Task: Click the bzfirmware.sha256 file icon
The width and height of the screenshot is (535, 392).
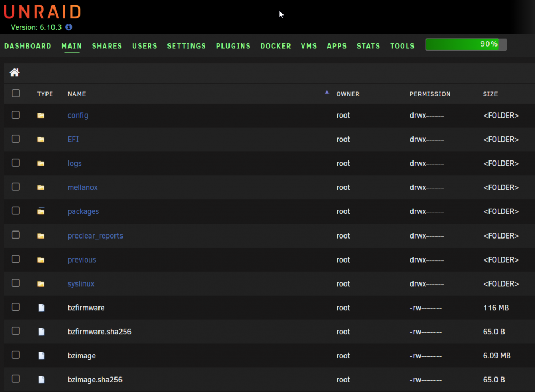Action: 41,332
